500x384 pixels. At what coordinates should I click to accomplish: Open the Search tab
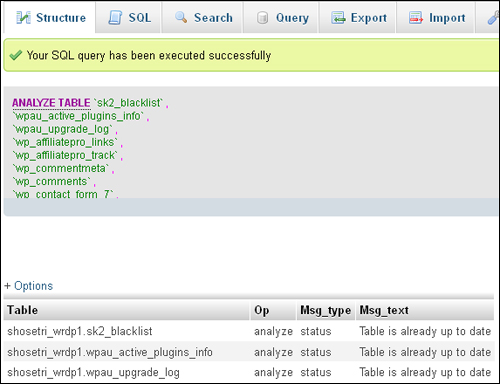pyautogui.click(x=203, y=17)
